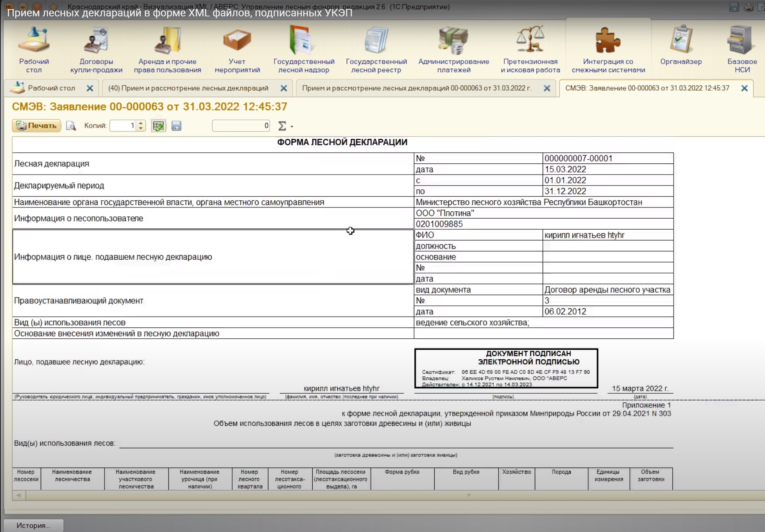Click the Номер лесосеки column header

[x=26, y=479]
